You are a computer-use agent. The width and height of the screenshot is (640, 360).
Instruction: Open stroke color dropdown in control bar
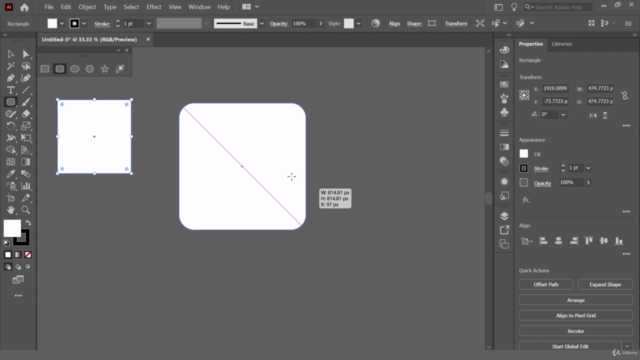coord(84,24)
